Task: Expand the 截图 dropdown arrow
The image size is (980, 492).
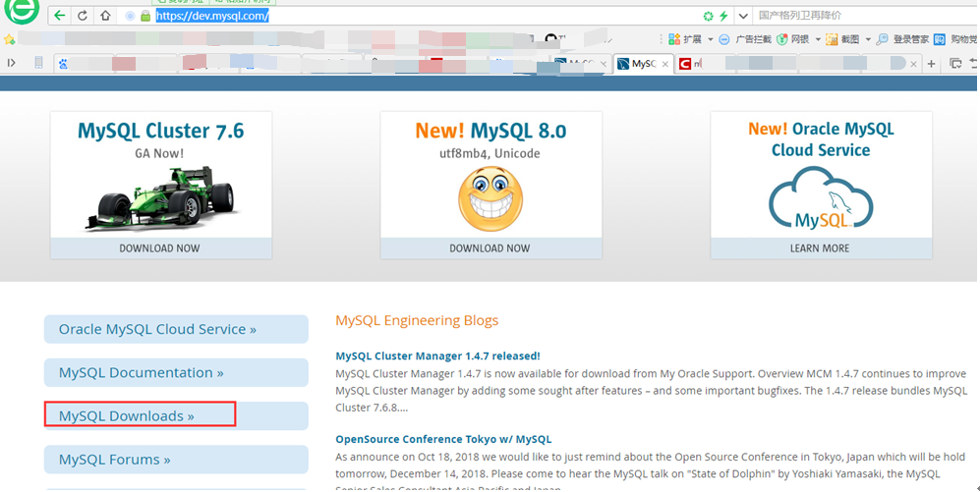Action: coord(868,39)
